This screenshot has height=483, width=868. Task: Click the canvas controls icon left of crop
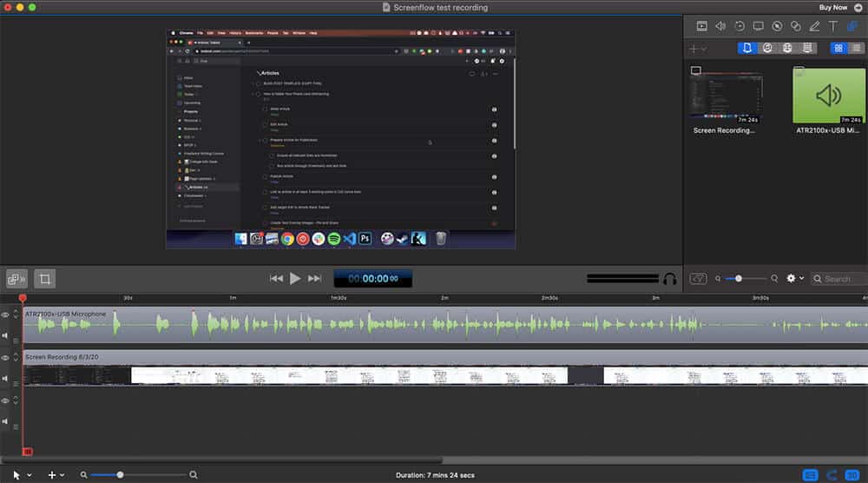pyautogui.click(x=16, y=279)
